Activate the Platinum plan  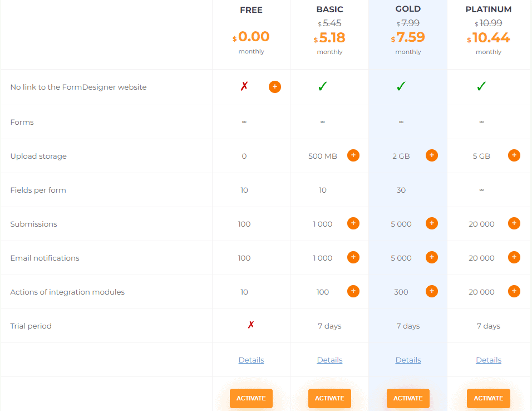click(488, 398)
